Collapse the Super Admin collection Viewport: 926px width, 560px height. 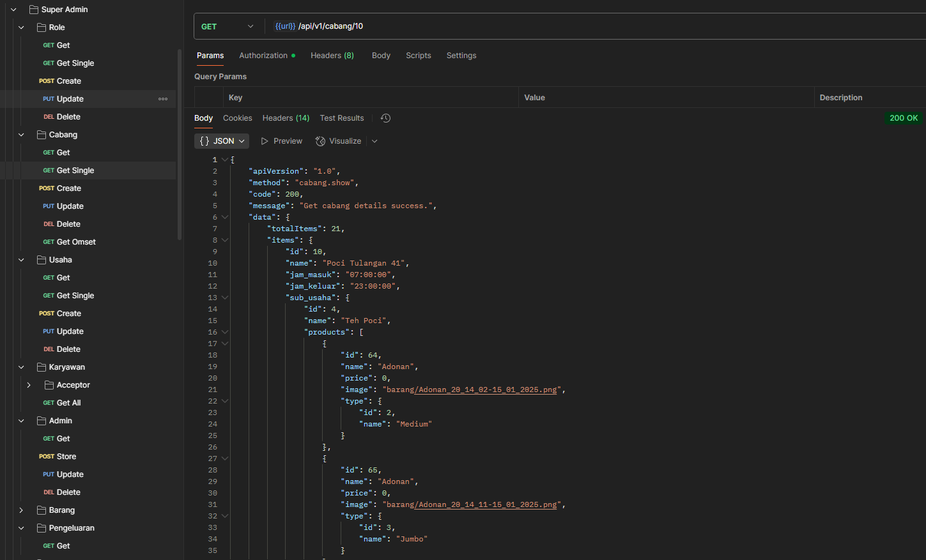13,9
